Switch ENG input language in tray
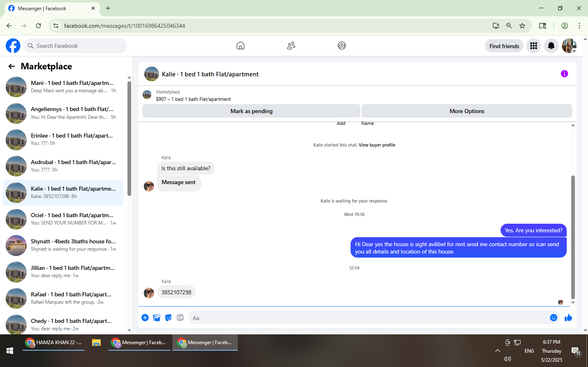588x367 pixels. click(529, 351)
